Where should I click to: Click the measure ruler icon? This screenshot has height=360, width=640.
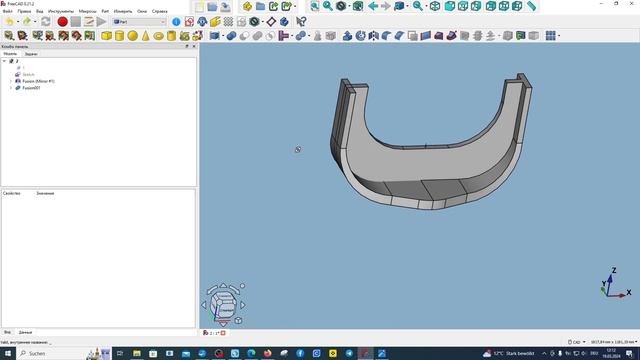coord(531,6)
